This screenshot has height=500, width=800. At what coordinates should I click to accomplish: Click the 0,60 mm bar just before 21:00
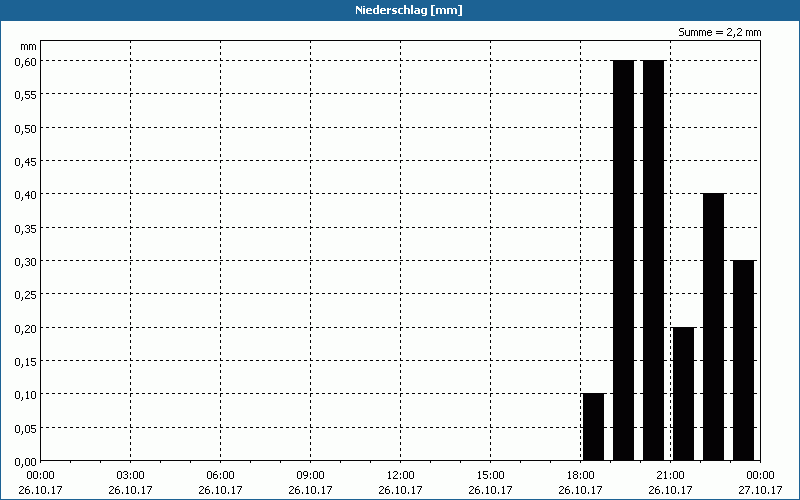654,260
